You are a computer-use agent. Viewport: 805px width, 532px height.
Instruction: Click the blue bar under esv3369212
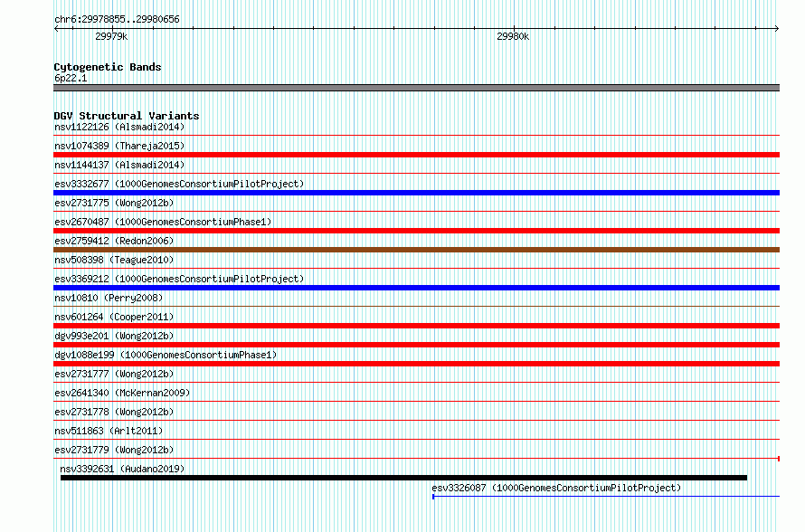click(x=416, y=288)
